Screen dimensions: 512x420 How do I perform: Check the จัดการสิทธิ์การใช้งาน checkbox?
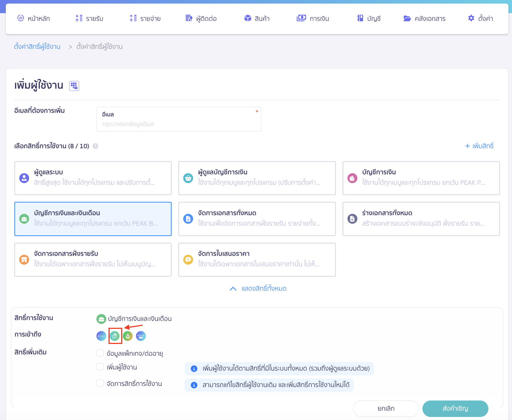(100, 383)
